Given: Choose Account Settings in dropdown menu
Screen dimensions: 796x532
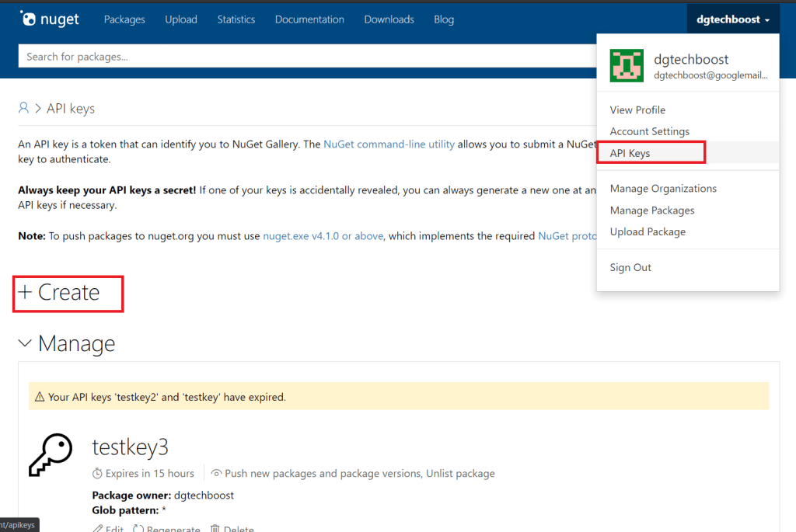Looking at the screenshot, I should tap(649, 131).
